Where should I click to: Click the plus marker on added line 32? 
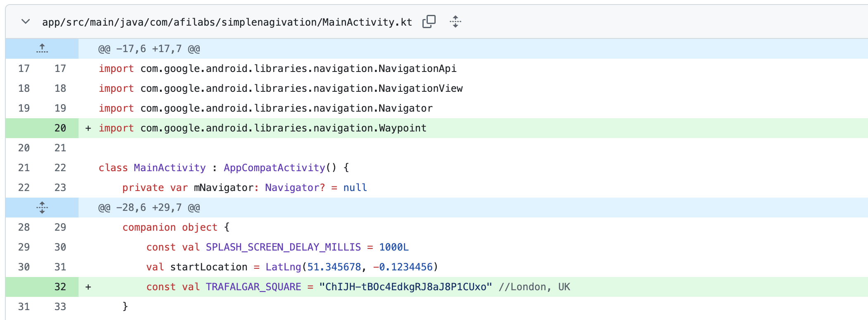pyautogui.click(x=88, y=287)
